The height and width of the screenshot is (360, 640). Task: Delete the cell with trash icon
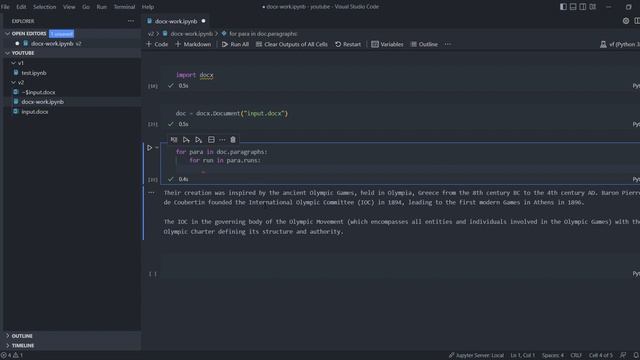[x=233, y=140]
